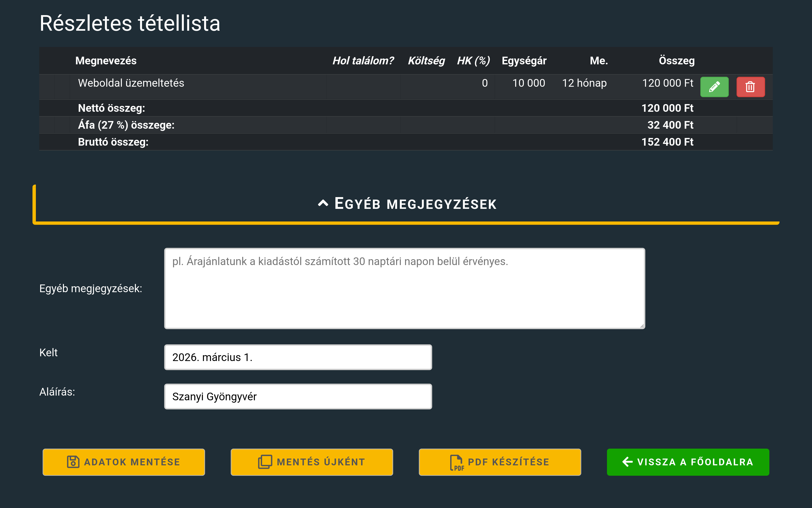Click the Összeg column header
The image size is (812, 508).
coord(676,61)
